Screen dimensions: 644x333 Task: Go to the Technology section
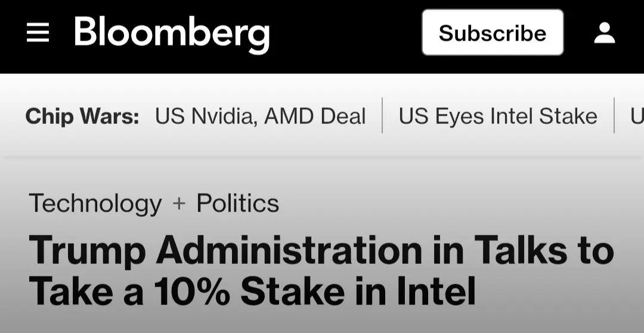[x=95, y=203]
